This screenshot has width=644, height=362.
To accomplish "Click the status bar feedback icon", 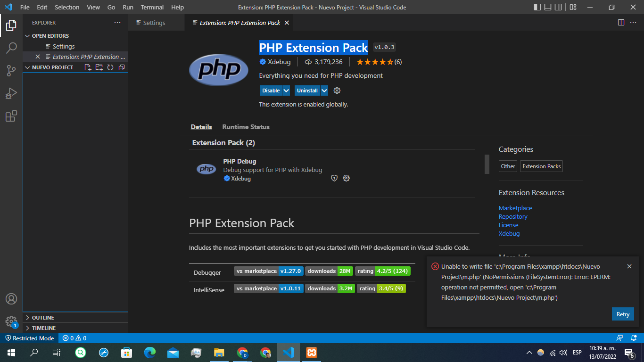I will tap(620, 338).
